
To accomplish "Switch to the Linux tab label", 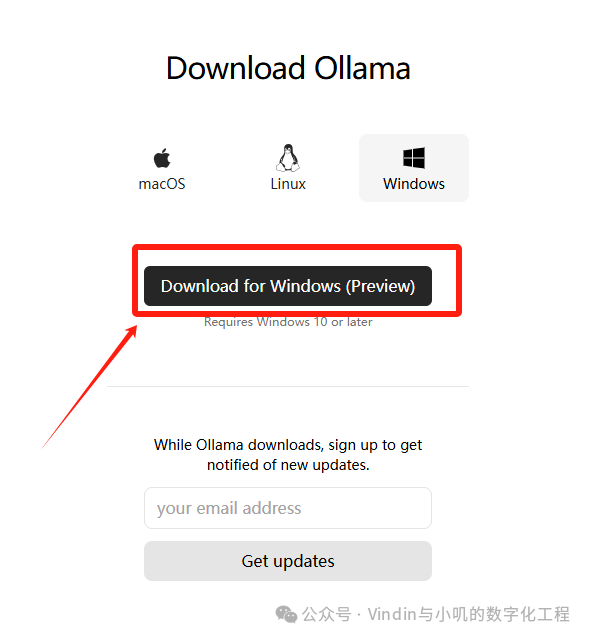I will tap(288, 184).
